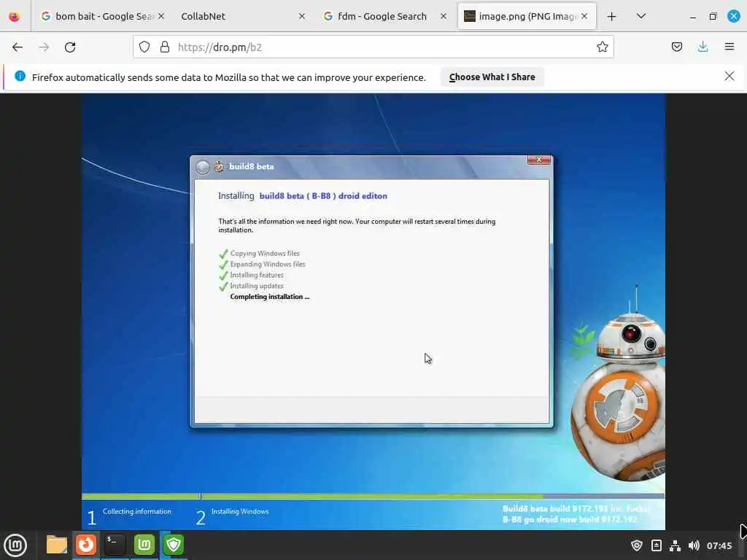Go back with the browser back arrow
The image size is (747, 560).
[18, 47]
